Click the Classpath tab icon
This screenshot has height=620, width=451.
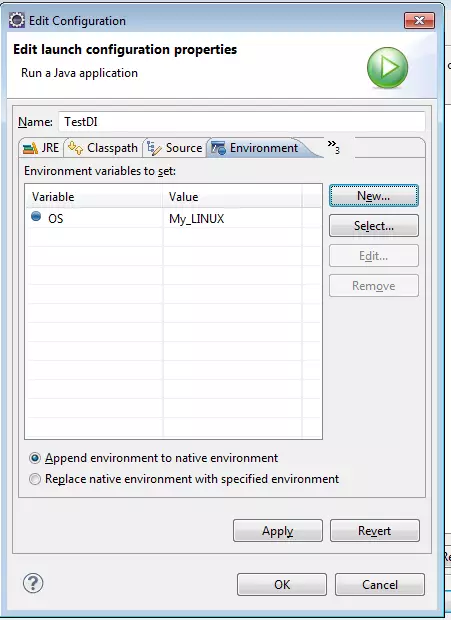tap(75, 148)
